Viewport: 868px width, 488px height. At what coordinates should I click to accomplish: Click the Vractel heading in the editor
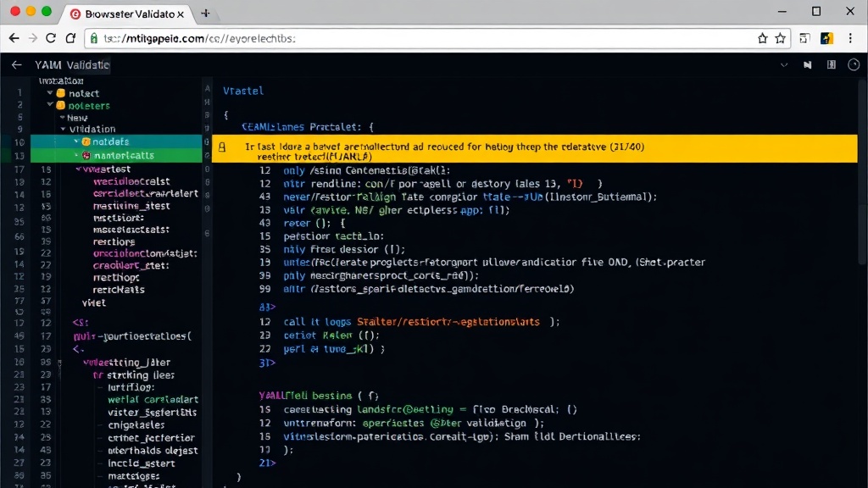pos(243,91)
